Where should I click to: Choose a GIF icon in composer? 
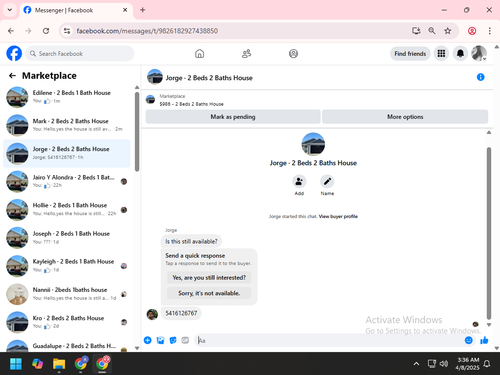185,340
